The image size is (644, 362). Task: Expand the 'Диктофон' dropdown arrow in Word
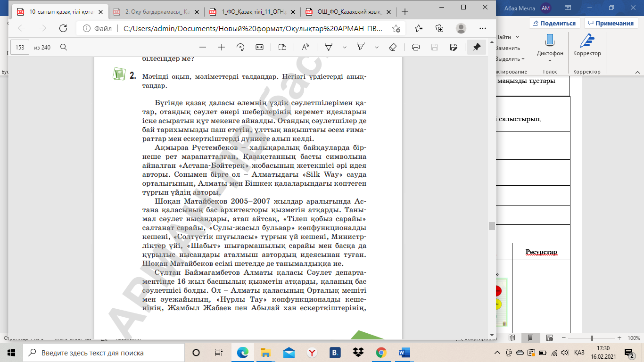coord(550,60)
